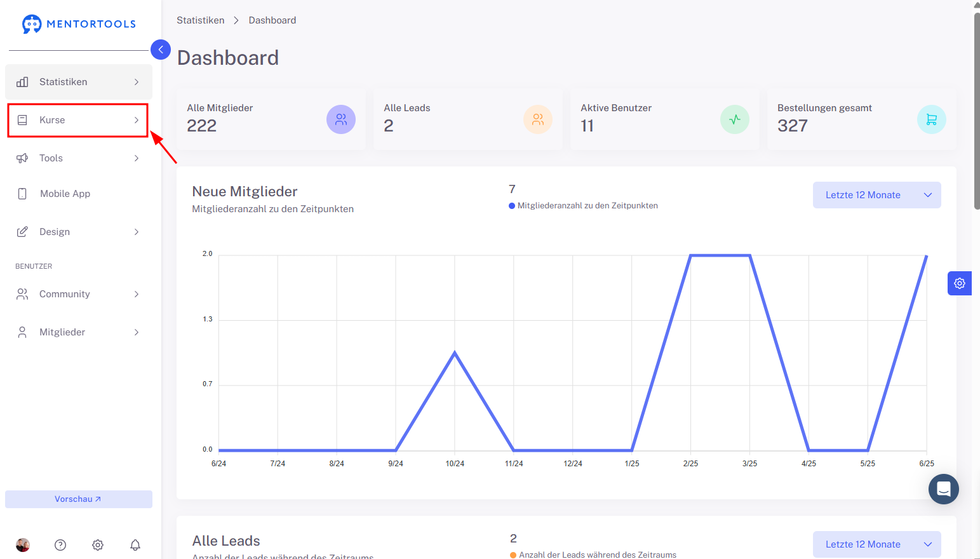Viewport: 980px width, 559px height.
Task: Toggle Mitgliederanzahl legend series in Neue Mitglieder
Action: pyautogui.click(x=583, y=206)
